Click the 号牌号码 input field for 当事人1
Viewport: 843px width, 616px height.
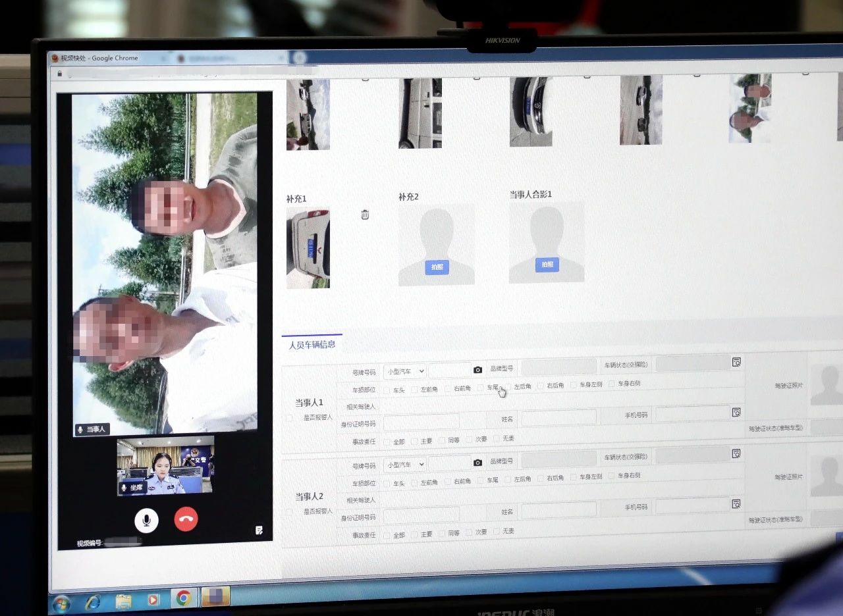[450, 371]
